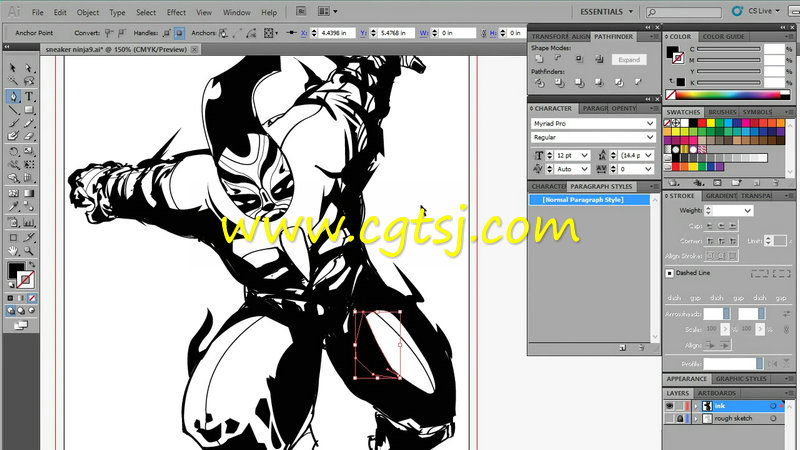Open Adobe Bridge from application bar

(x=301, y=11)
